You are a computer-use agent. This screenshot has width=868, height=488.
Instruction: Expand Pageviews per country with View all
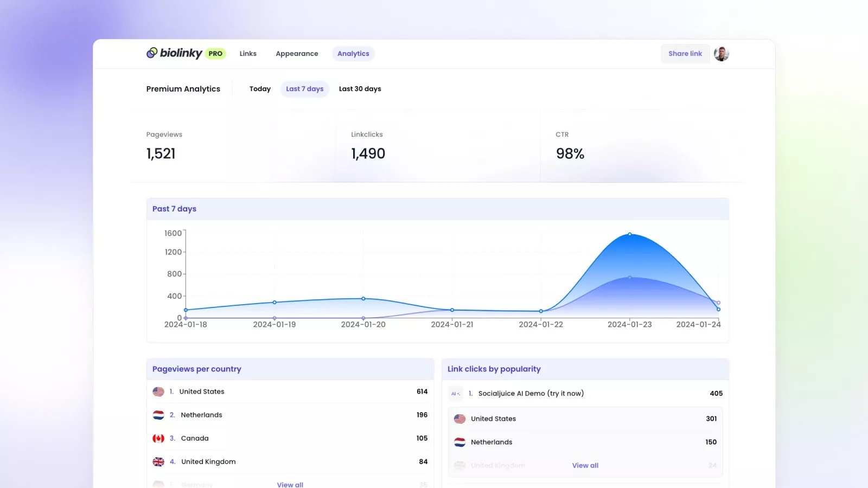pyautogui.click(x=290, y=484)
